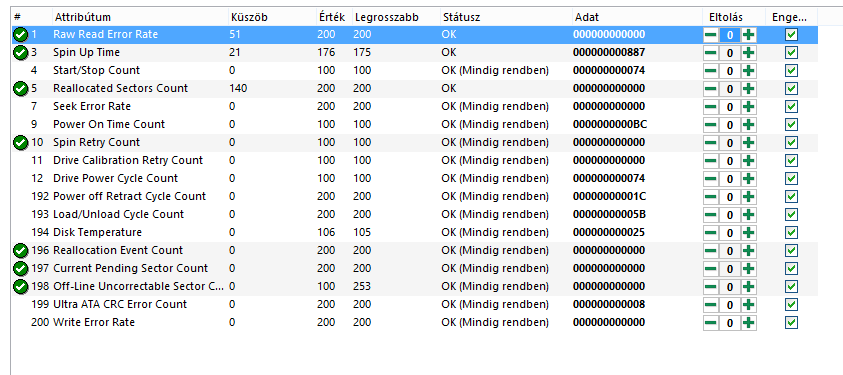This screenshot has height=375, width=843.
Task: Disable checkbox for Disk Temperature row
Action: 791,233
